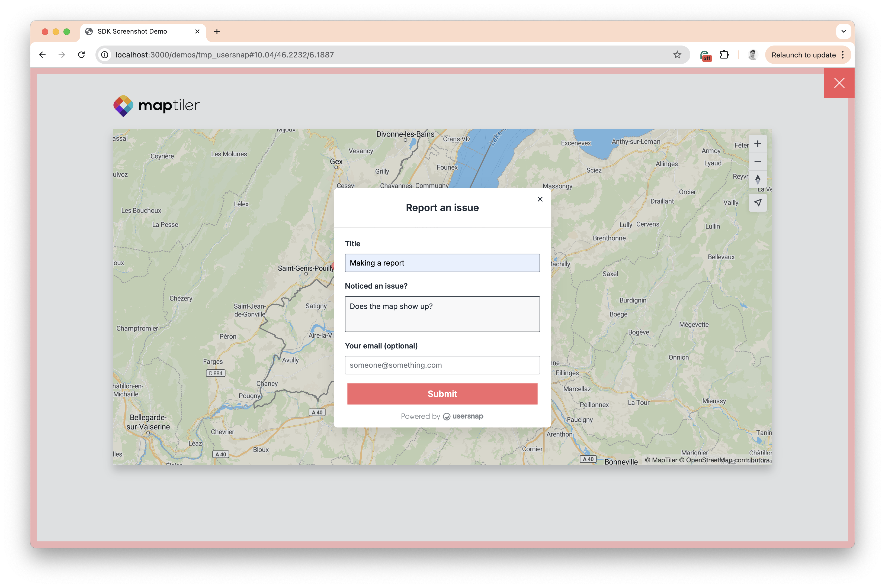Select the SDK Screenshot Demo tab

coord(132,31)
